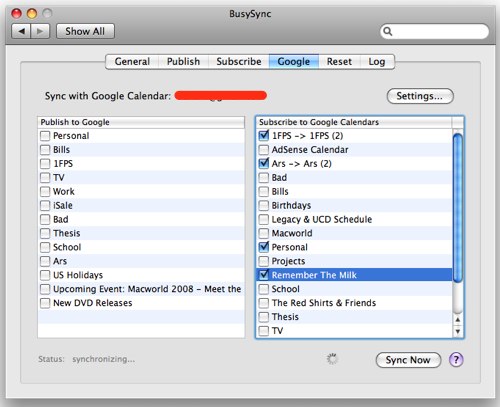The image size is (500, 407).
Task: Uncheck Personal in Subscribe to Google Calendars
Action: click(264, 247)
